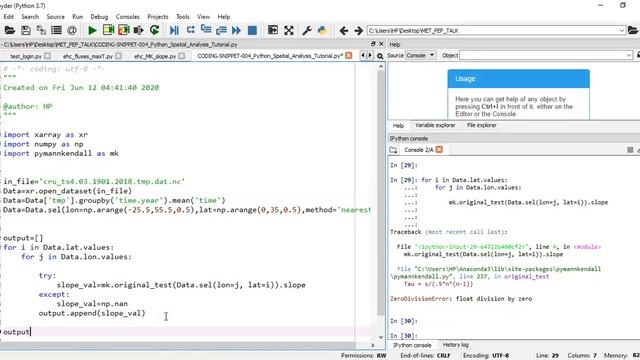640x360 pixels.
Task: Open the Run menu
Action: click(78, 17)
